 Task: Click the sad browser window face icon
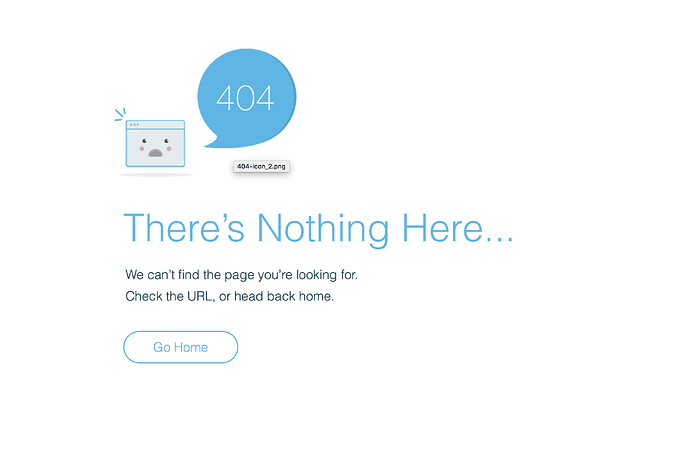tap(155, 143)
